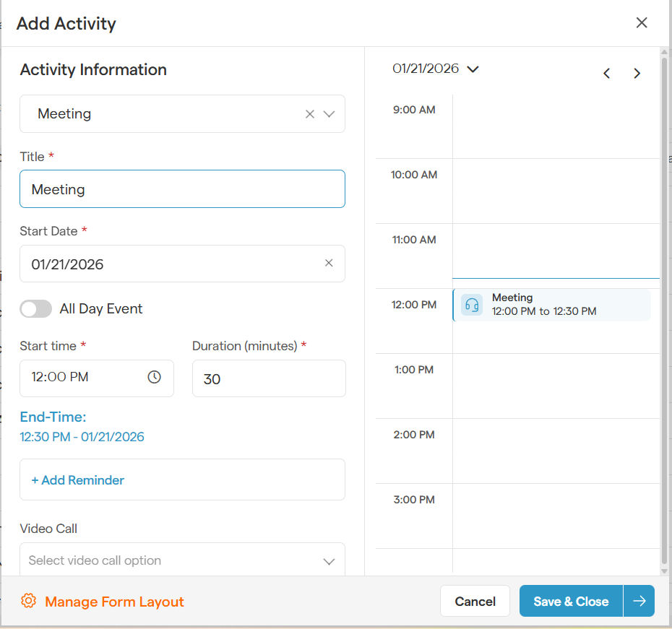Go to next day in calendar
The width and height of the screenshot is (672, 629).
pyautogui.click(x=637, y=73)
